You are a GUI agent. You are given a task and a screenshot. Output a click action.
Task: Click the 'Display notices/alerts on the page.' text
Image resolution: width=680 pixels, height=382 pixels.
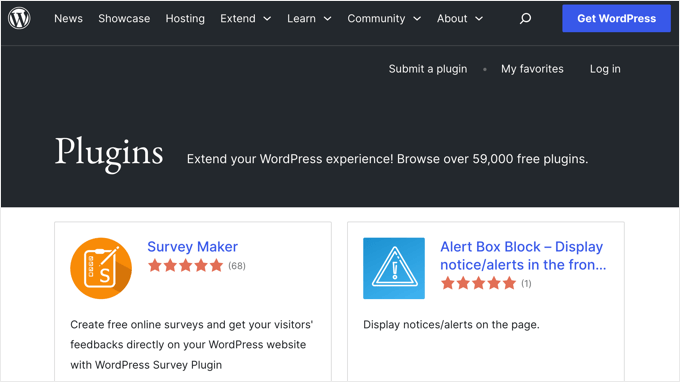pos(451,325)
